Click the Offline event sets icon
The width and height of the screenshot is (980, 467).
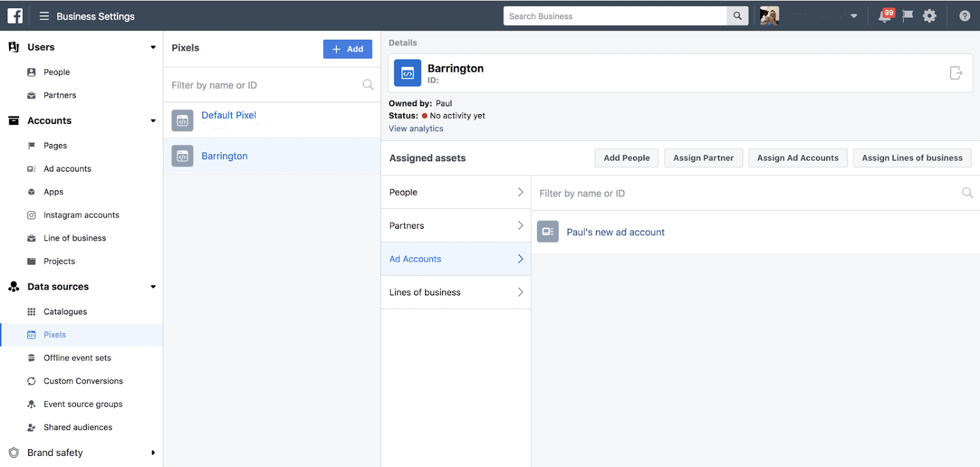coord(31,358)
